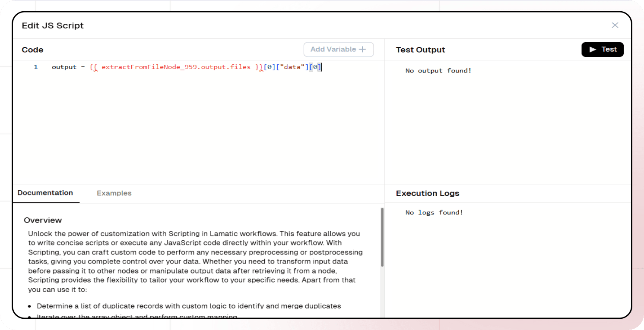Click the 'No logs found!' message
Screen dimensions: 644x330
[x=434, y=213]
